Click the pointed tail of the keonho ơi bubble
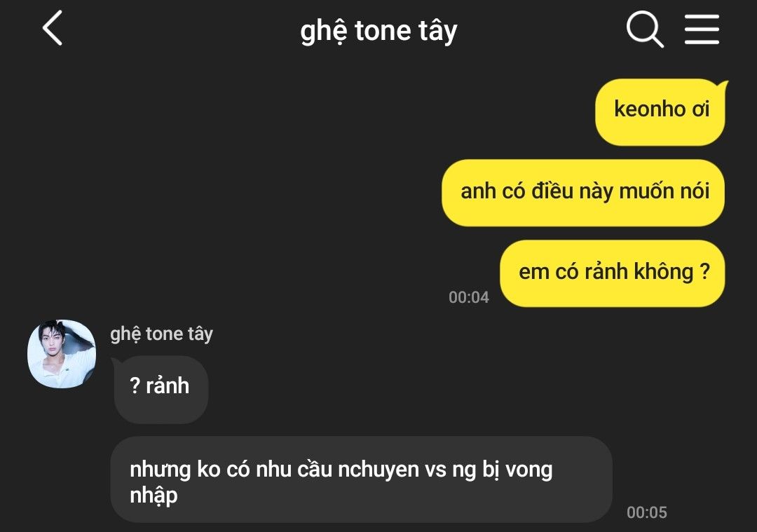This screenshot has height=532, width=757. click(723, 88)
